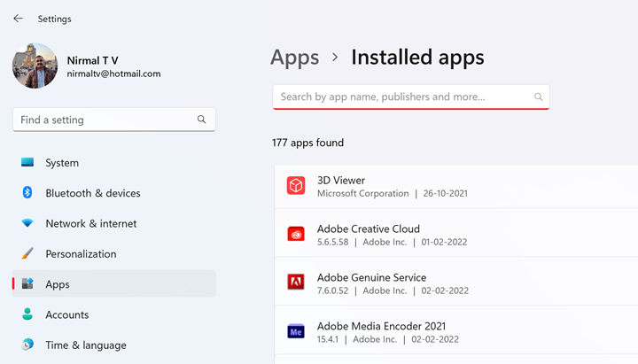This screenshot has width=638, height=364.
Task: Click the 15.4.1 version text
Action: pyautogui.click(x=328, y=339)
